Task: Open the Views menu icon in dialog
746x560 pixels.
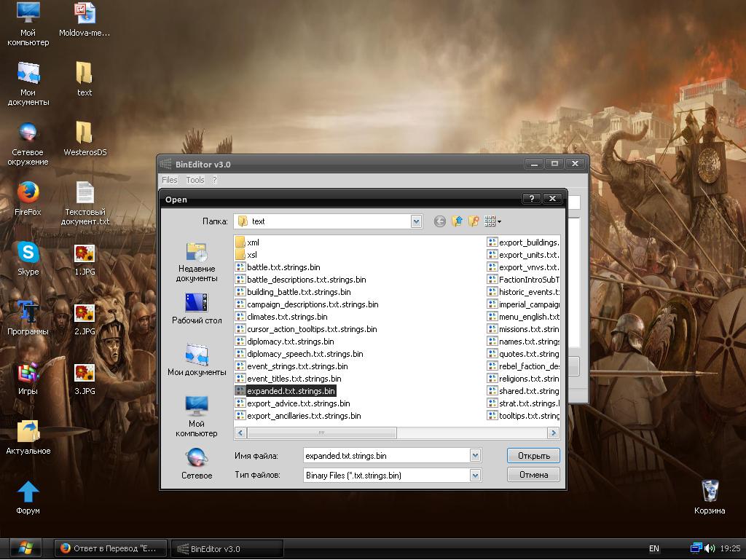Action: 492,221
